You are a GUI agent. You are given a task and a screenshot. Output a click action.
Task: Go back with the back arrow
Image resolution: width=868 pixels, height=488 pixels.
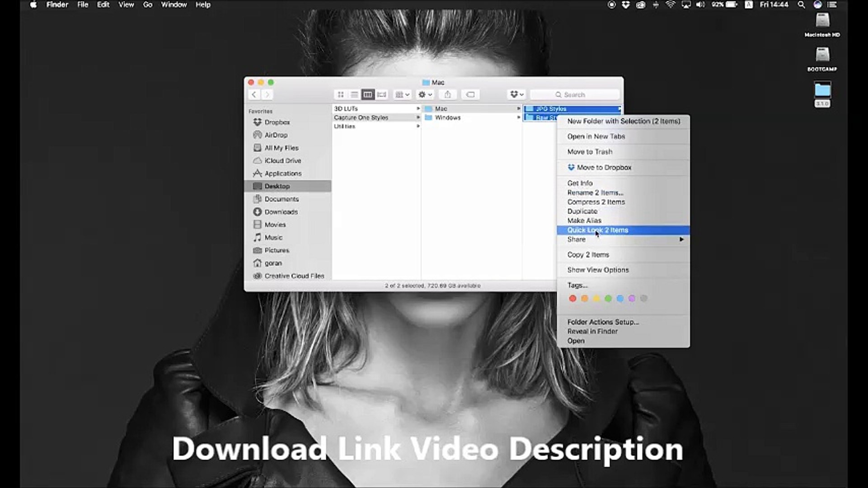pos(254,94)
